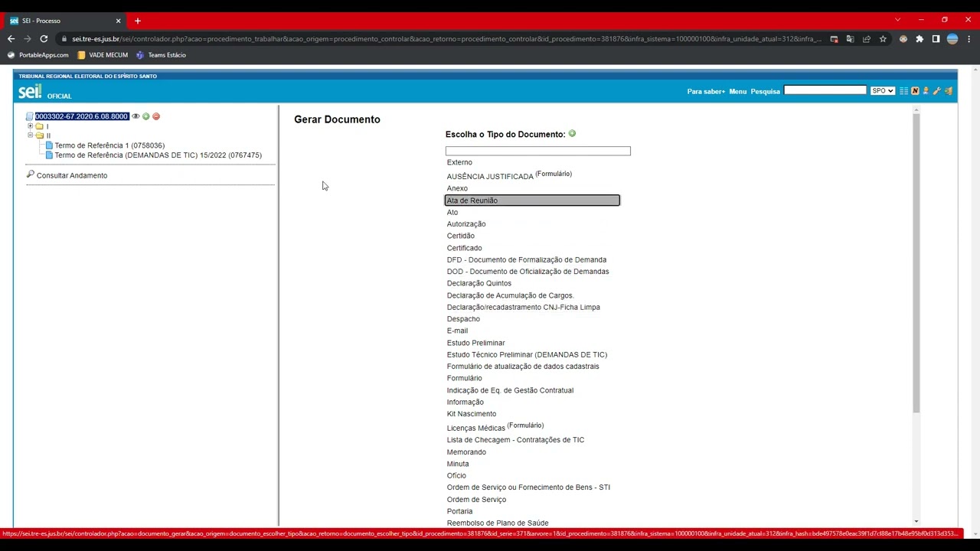This screenshot has width=980, height=551.
Task: Click the share page icon in address bar
Action: [867, 39]
